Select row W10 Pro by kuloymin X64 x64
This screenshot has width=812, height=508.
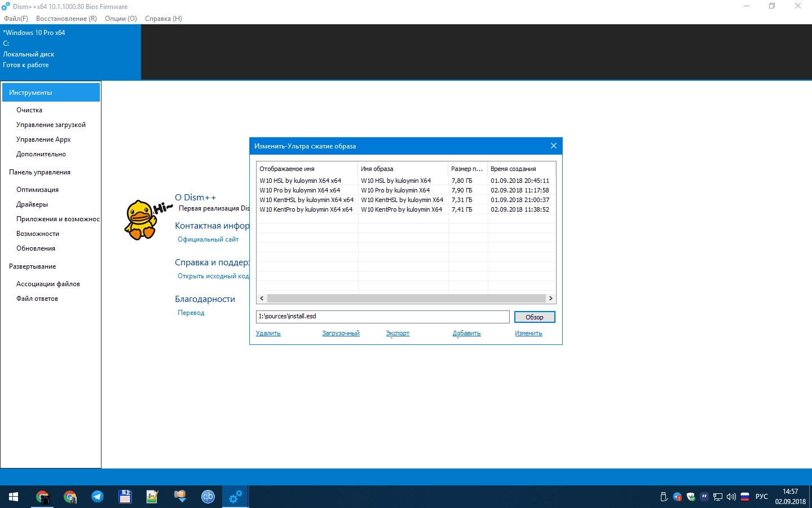point(406,190)
